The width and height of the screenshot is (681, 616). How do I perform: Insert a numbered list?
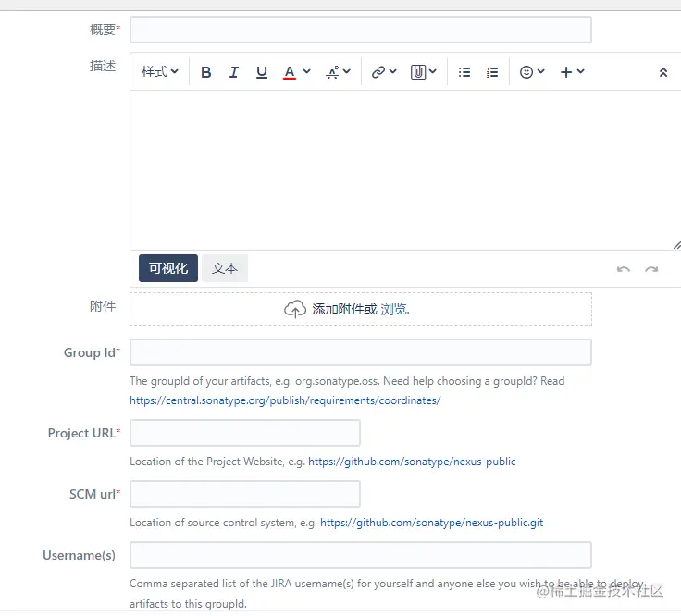point(492,72)
